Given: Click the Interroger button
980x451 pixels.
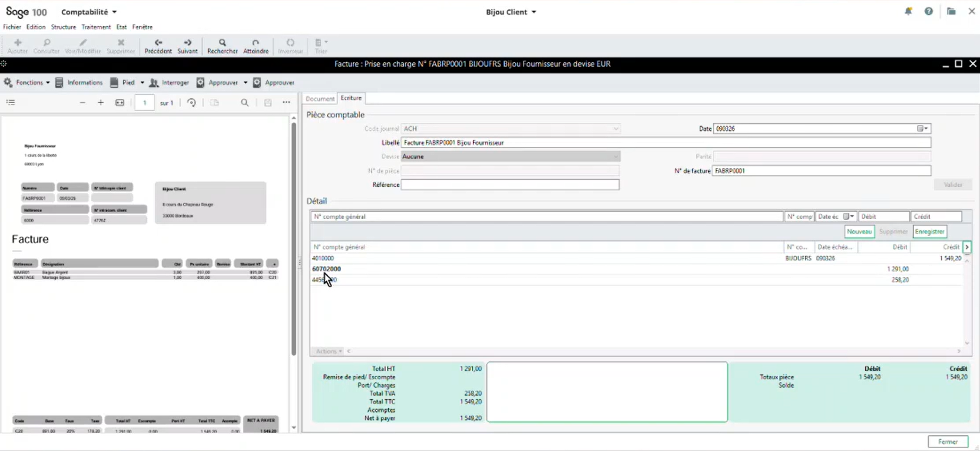Looking at the screenshot, I should point(169,83).
